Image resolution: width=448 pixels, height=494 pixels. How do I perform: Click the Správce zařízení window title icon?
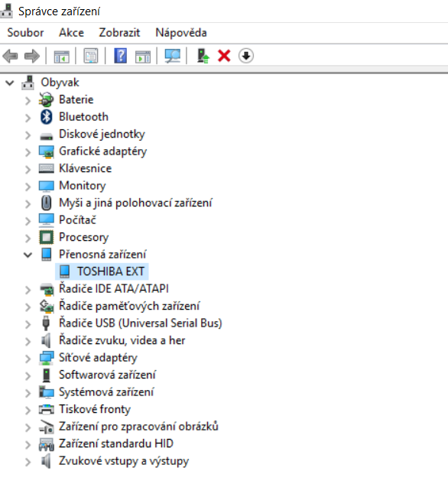coord(6,10)
